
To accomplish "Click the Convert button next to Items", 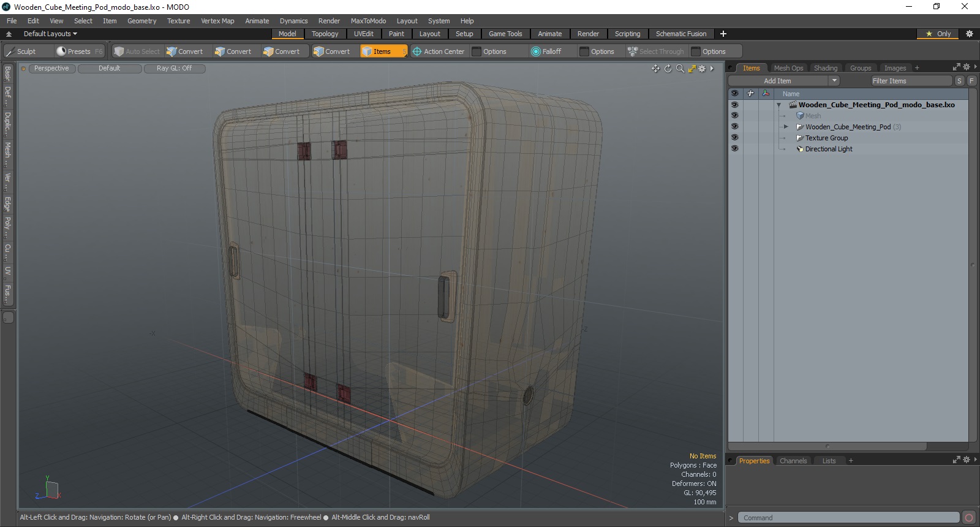I will 332,51.
